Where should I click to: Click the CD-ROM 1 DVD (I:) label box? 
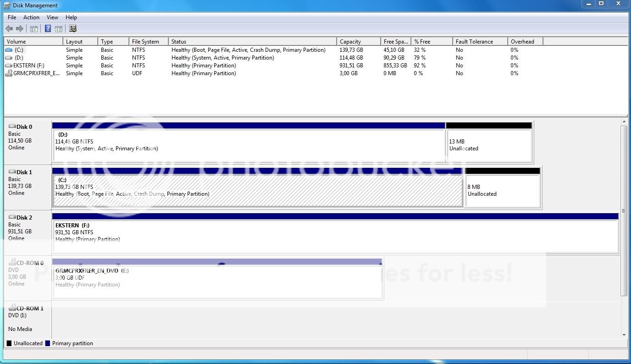click(28, 319)
